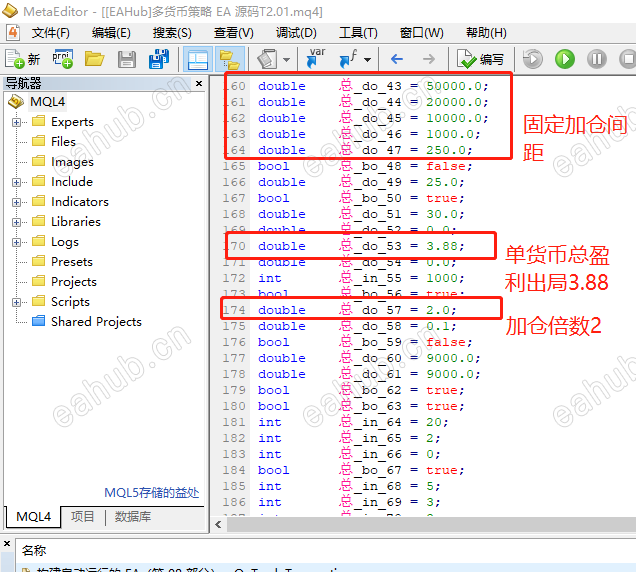Click code line with value 3.88
This screenshot has height=572, width=636.
361,246
